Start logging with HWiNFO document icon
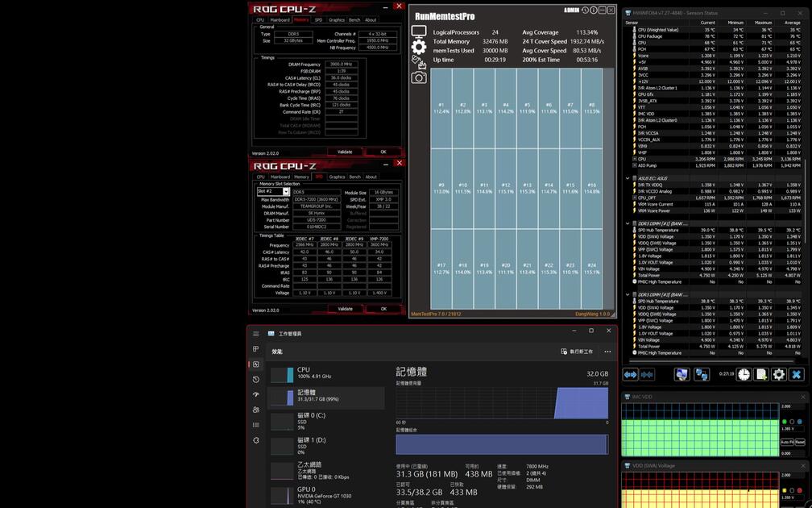812x508 pixels. coord(761,374)
